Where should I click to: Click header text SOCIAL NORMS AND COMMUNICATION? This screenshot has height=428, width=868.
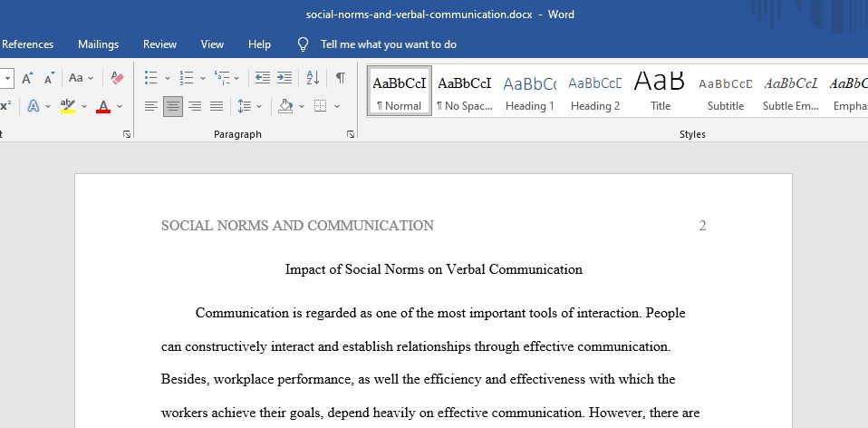coord(297,226)
